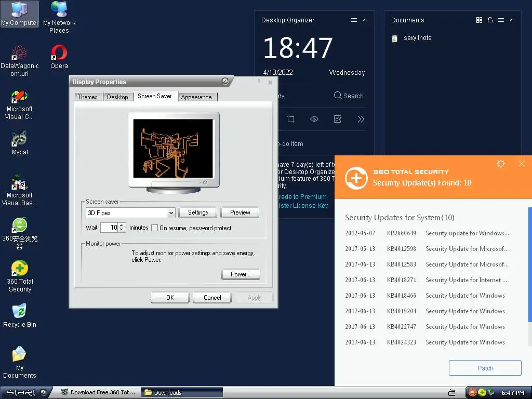Click the security updates list scrollbar

click(530, 264)
